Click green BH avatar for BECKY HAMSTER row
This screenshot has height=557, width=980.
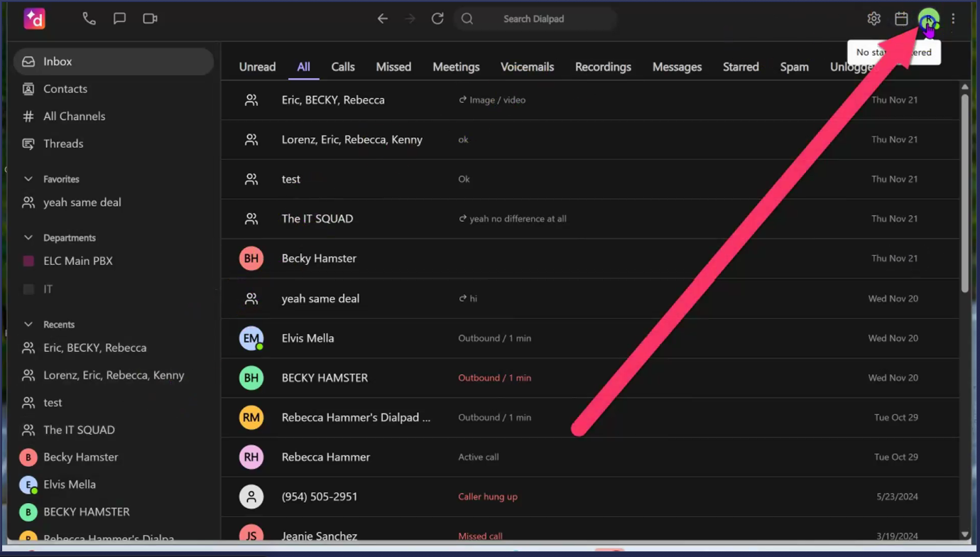pyautogui.click(x=251, y=378)
